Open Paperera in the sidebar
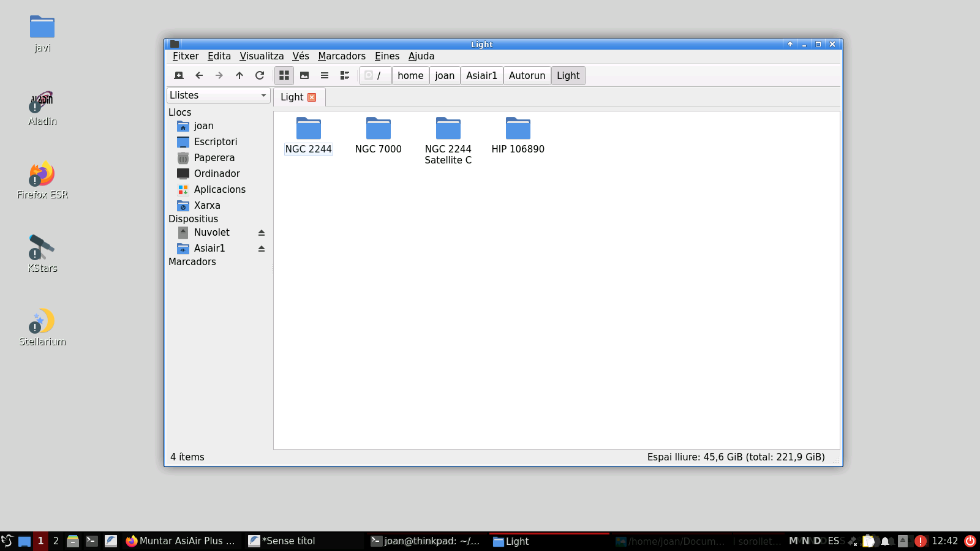 (214, 157)
